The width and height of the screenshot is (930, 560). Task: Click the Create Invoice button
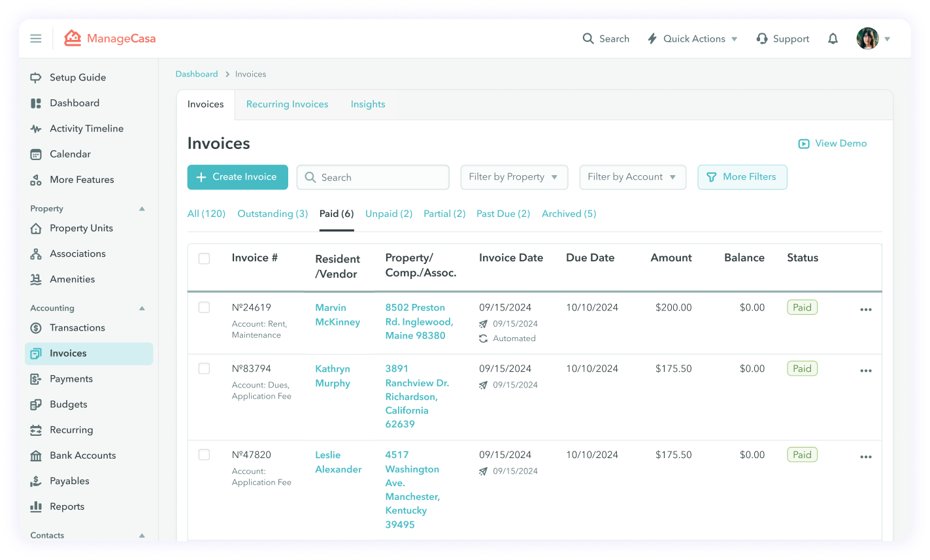point(237,176)
